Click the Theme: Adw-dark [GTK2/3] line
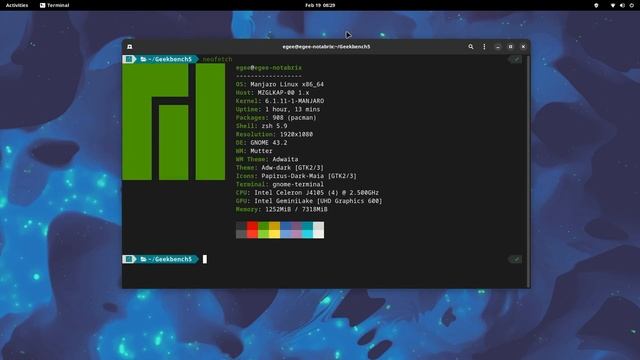 (280, 168)
